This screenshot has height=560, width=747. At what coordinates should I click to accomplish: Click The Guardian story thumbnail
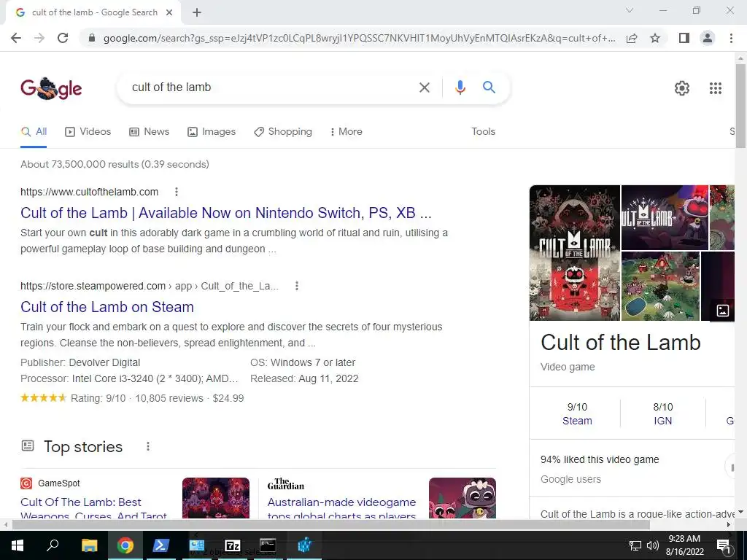(x=462, y=498)
